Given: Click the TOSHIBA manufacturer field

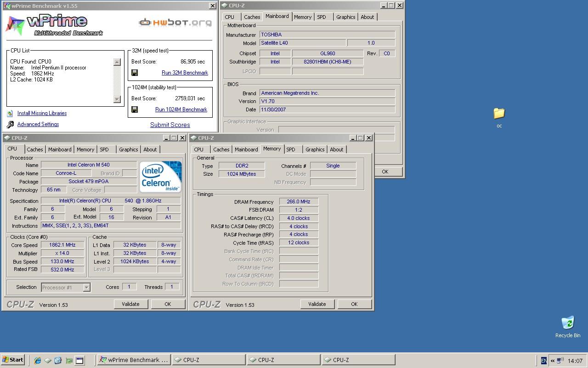Looking at the screenshot, I should (327, 34).
